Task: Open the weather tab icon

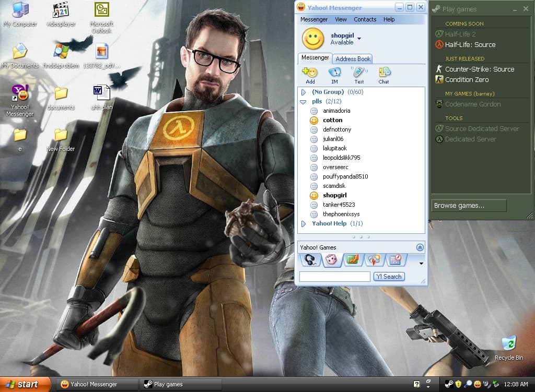Action: 374,259
